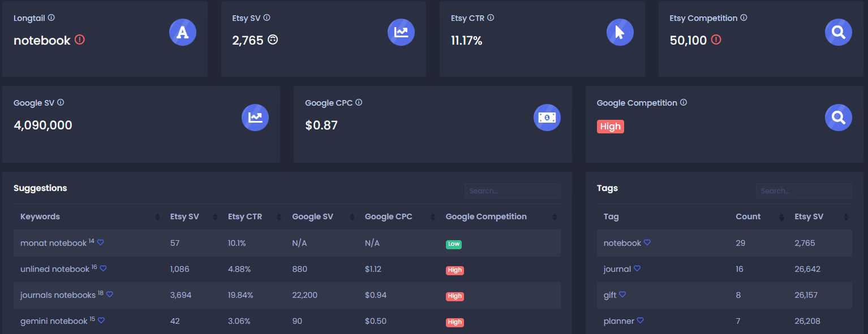Click the Longtail letter A icon
The width and height of the screenshot is (868, 334).
[x=183, y=32]
